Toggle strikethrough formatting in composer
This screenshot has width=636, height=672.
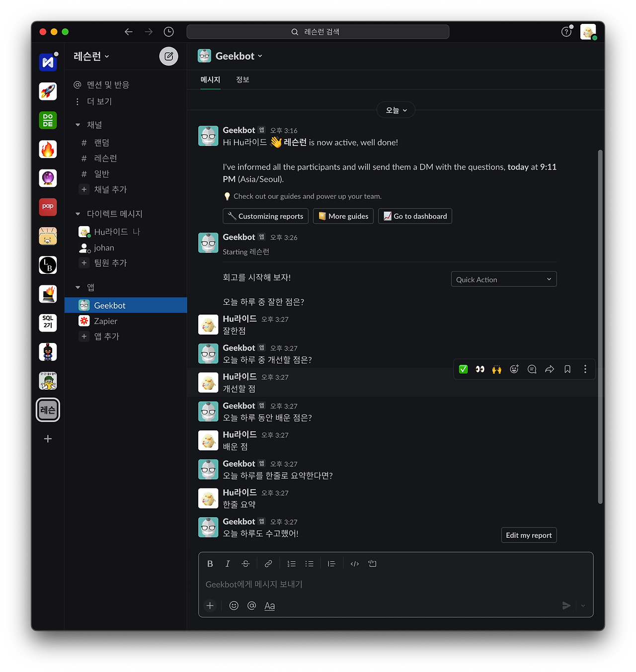point(245,564)
